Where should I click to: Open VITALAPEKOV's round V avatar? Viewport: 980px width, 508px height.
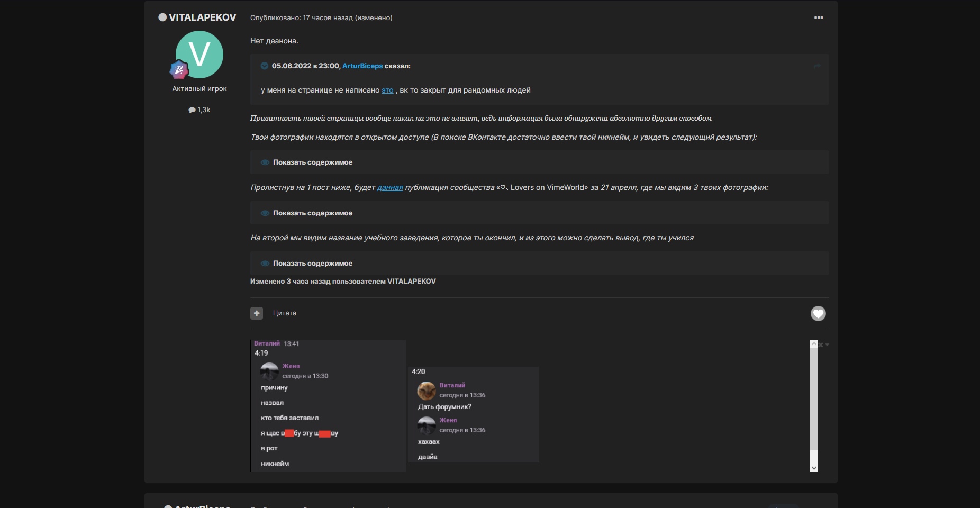(x=199, y=55)
